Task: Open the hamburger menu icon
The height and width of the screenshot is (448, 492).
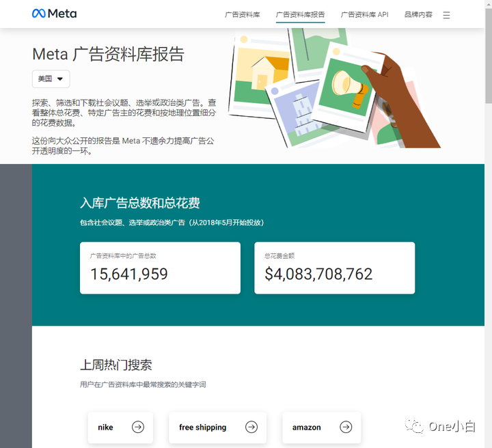Action: coord(446,15)
